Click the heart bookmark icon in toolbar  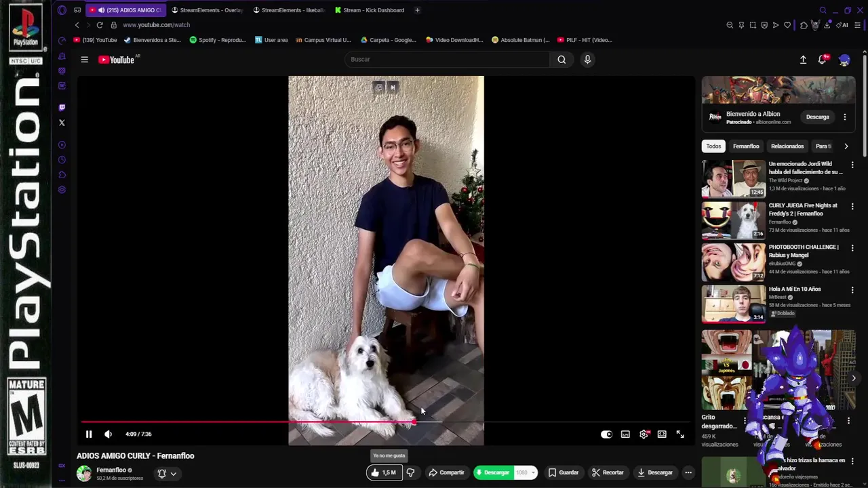point(787,25)
